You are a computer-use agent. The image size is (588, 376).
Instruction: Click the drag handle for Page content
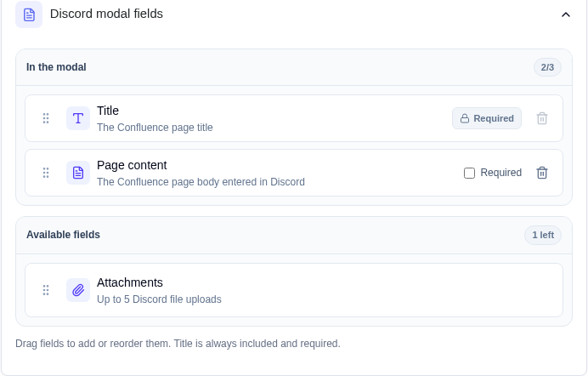(x=46, y=173)
